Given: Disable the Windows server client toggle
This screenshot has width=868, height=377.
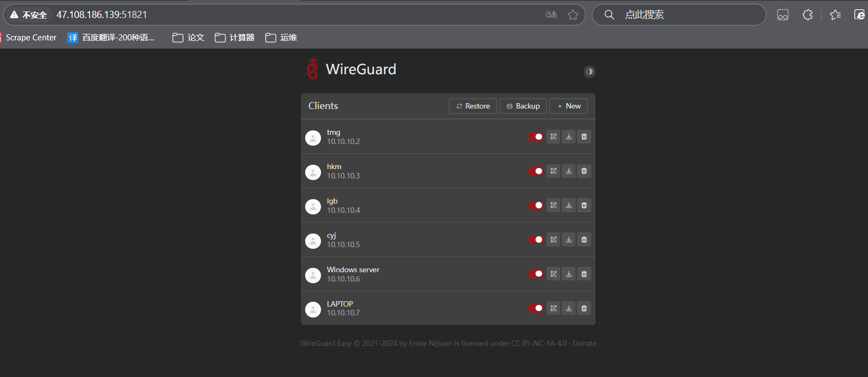Looking at the screenshot, I should coord(536,274).
